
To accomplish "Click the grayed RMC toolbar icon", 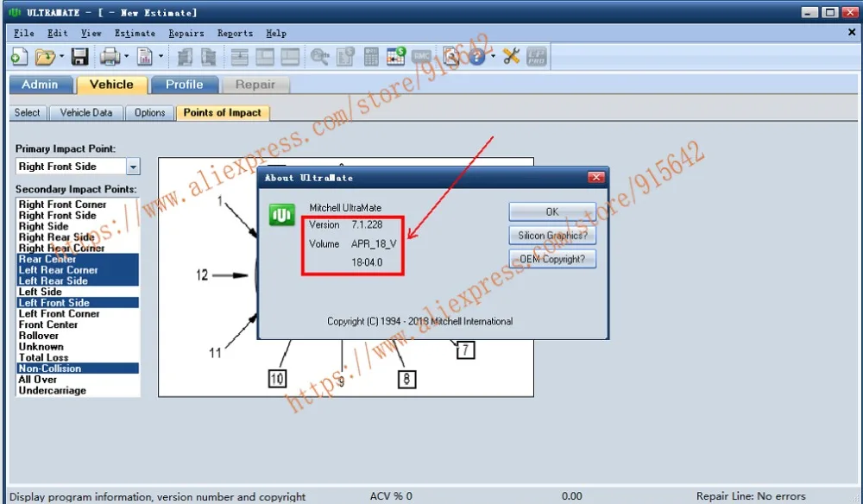I will (421, 57).
